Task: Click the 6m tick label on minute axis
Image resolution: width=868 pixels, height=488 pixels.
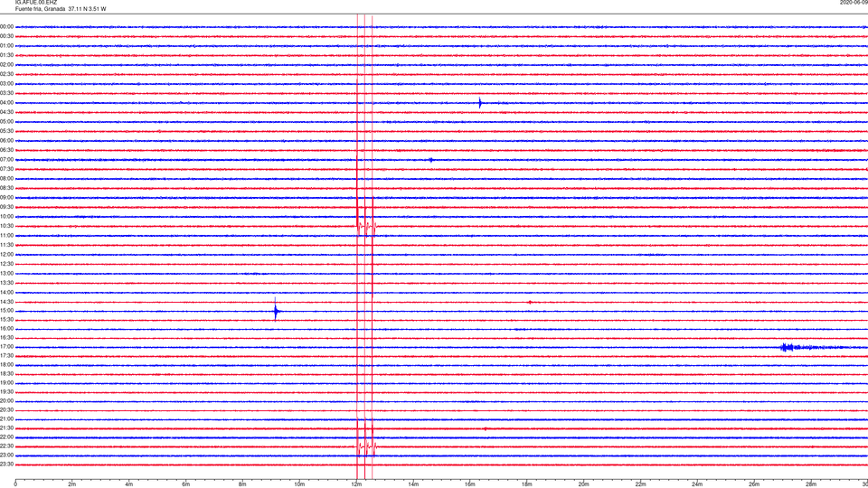Action: pos(186,484)
